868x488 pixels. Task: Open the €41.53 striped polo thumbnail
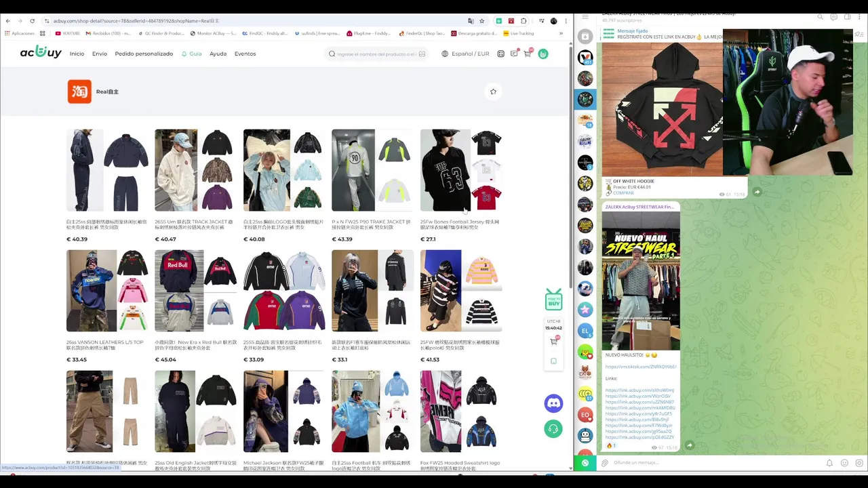[461, 291]
